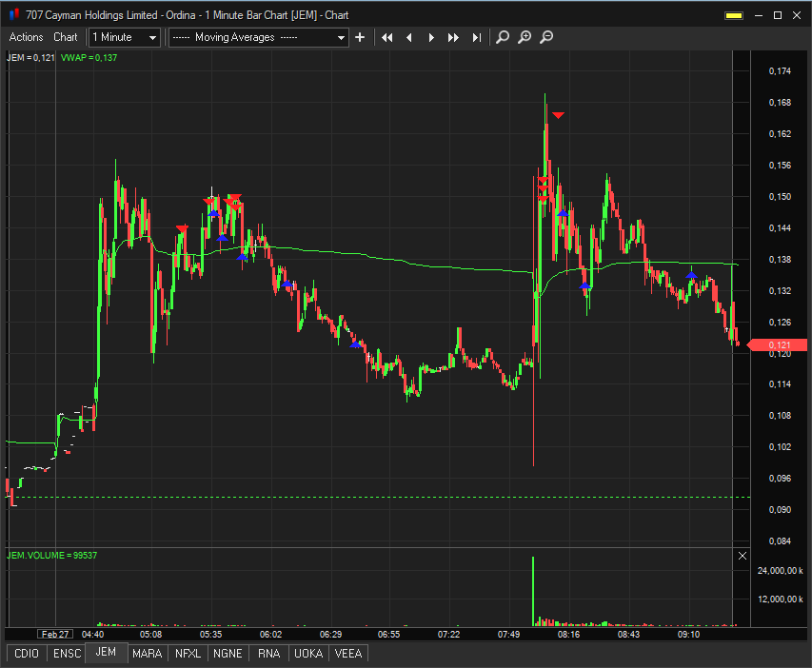812x668 pixels.
Task: Click the 24,000,00 k volume axis label
Action: point(780,571)
